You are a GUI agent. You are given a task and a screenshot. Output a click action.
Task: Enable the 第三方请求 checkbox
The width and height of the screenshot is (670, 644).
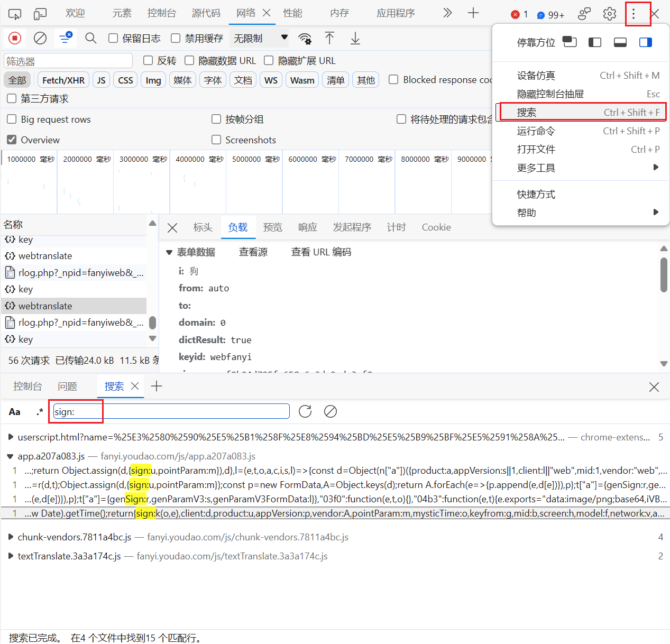(12, 98)
